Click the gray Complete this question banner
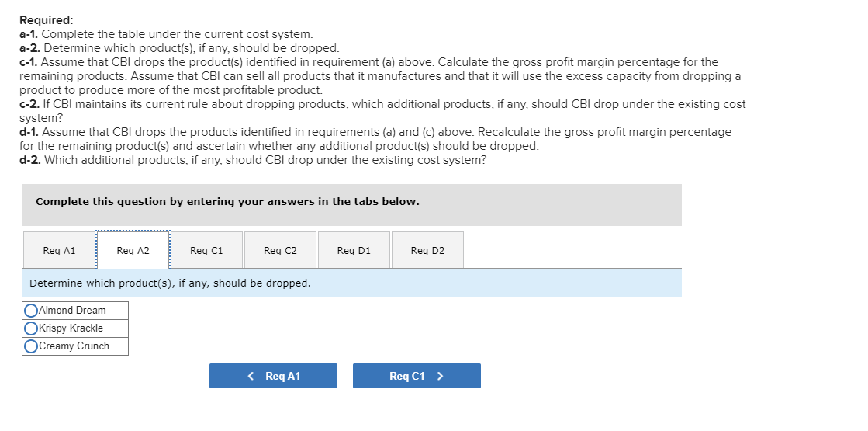Image resolution: width=868 pixels, height=431 pixels. (351, 205)
